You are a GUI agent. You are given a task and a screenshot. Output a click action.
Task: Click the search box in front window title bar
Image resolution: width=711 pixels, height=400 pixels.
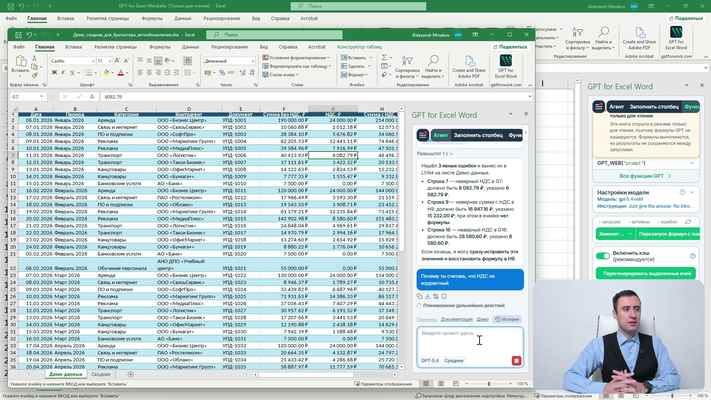coord(274,35)
